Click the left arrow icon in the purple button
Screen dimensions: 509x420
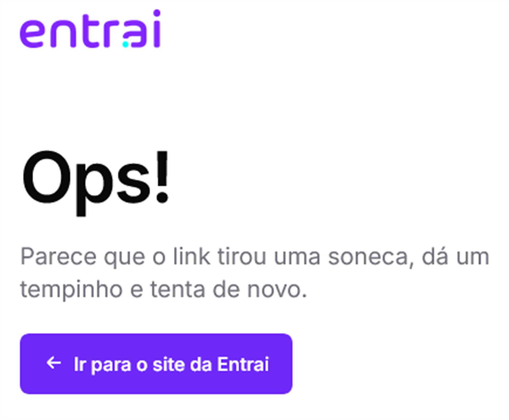tap(54, 363)
